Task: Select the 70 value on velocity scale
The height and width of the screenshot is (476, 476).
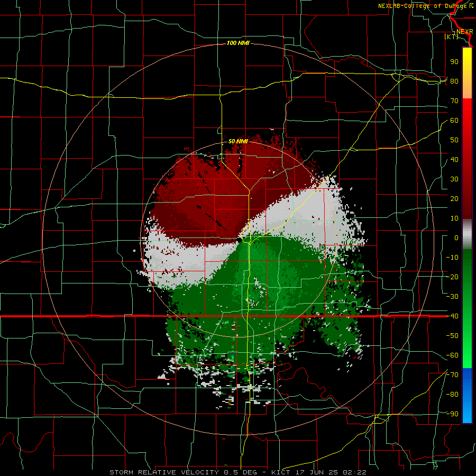Action: click(x=454, y=101)
